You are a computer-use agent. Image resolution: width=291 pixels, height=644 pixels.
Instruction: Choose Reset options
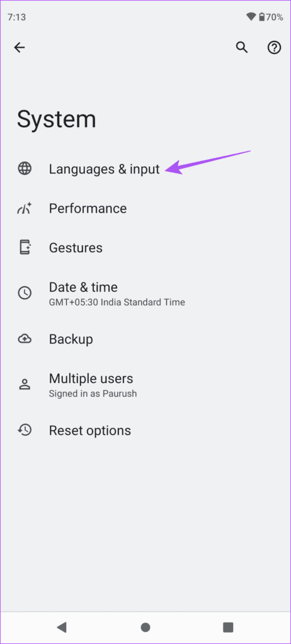point(145,430)
